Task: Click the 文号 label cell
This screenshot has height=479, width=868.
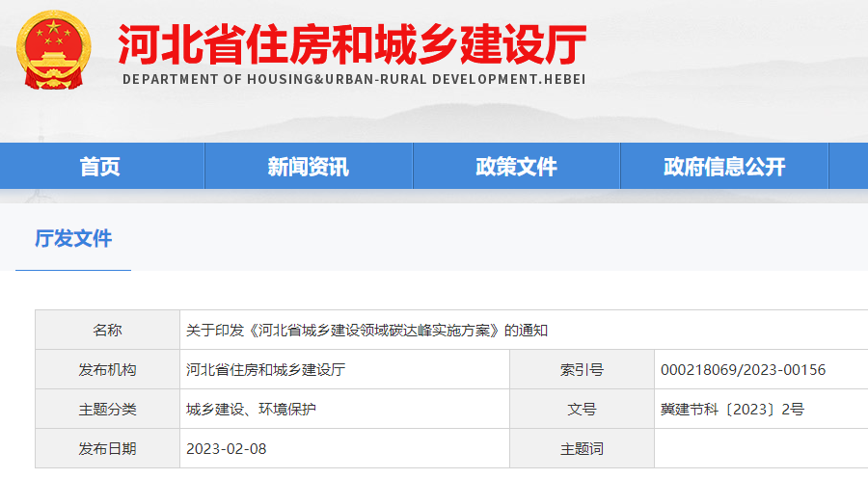Action: 582,410
